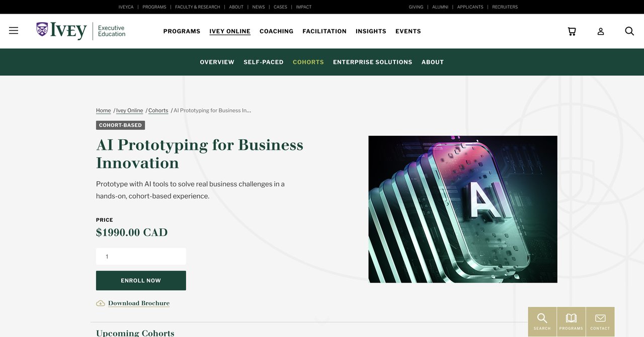Open the shopping cart icon
644x337 pixels.
pyautogui.click(x=572, y=31)
